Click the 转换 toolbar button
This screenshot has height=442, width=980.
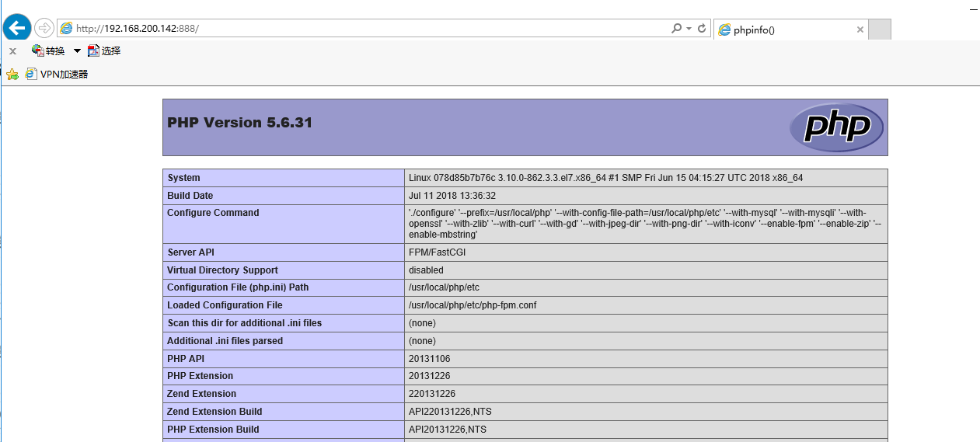click(48, 51)
